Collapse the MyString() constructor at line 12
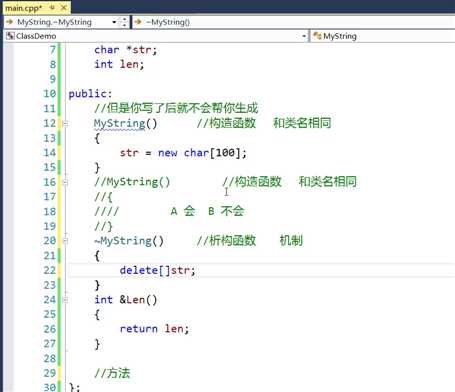455x392 pixels. 65,124
